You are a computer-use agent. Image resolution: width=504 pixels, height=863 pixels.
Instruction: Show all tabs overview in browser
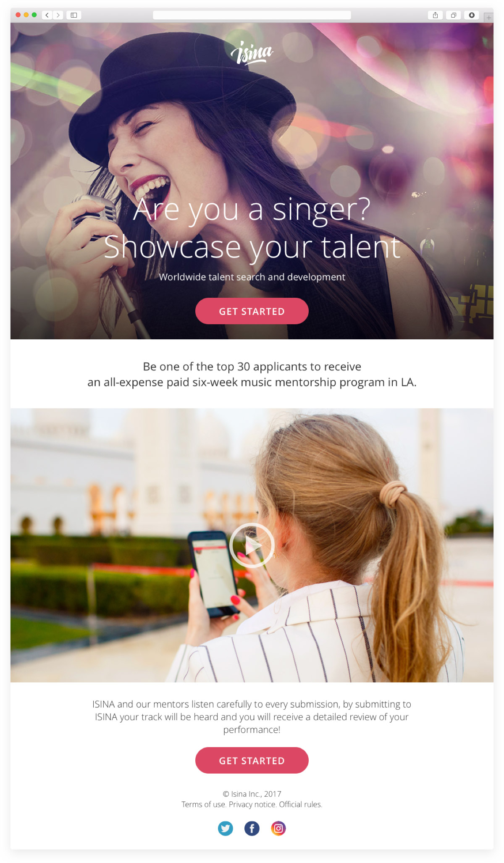tap(454, 15)
